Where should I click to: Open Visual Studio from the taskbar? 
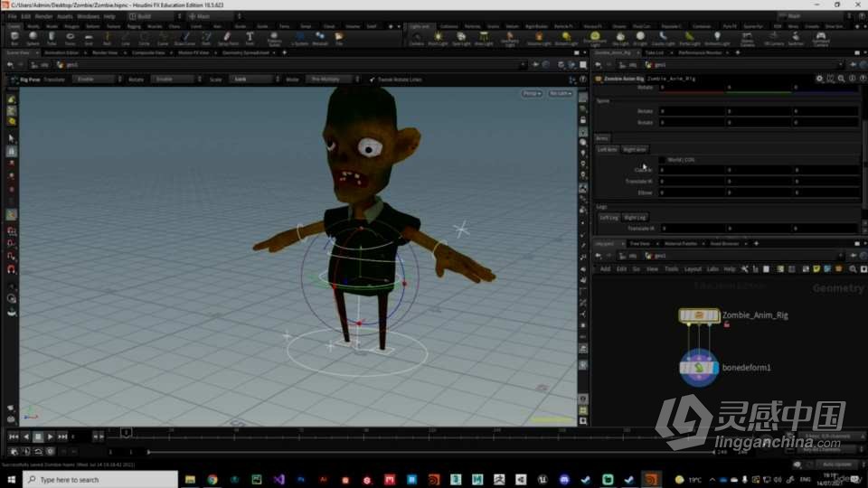[278, 479]
